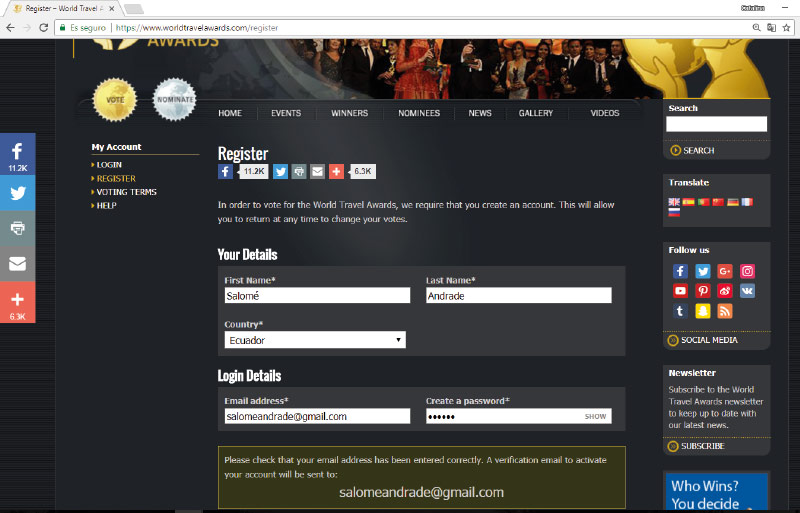Open VK page in Follow us panel
800x513 pixels.
[x=747, y=291]
